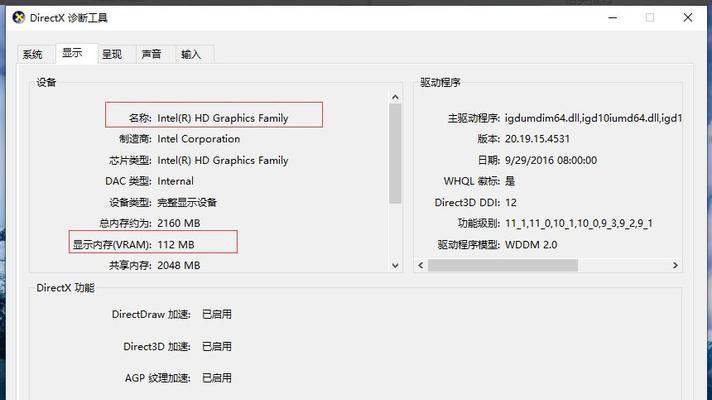Close the DirectX diagnostic window
712x400 pixels.
click(x=687, y=18)
